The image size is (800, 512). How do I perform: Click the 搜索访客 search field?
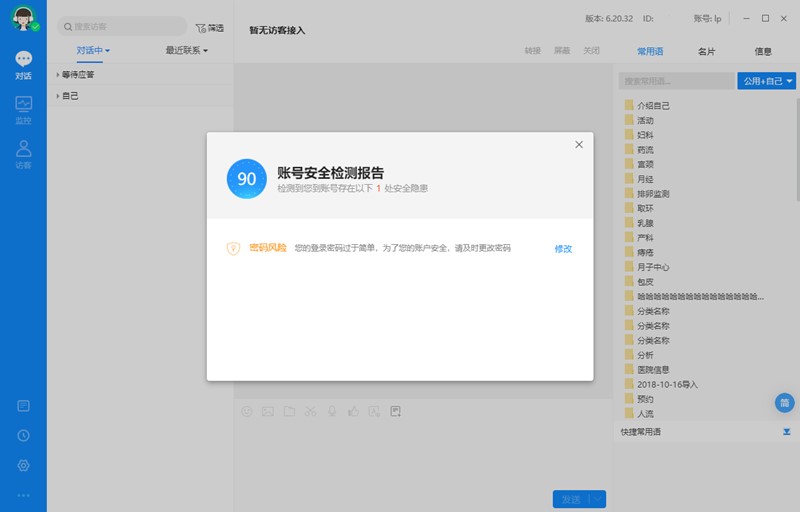125,27
